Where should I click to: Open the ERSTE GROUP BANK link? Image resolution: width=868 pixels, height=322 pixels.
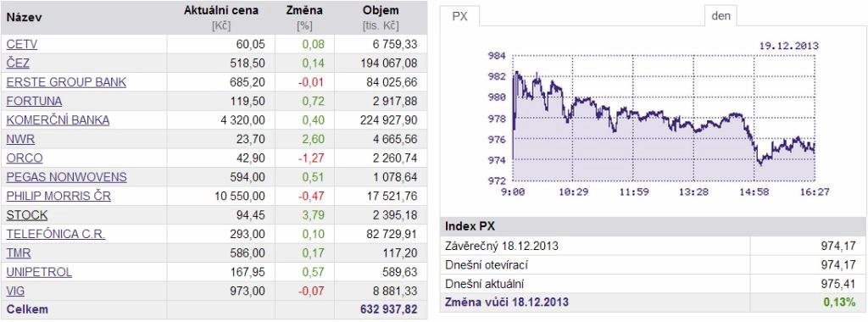pos(66,82)
